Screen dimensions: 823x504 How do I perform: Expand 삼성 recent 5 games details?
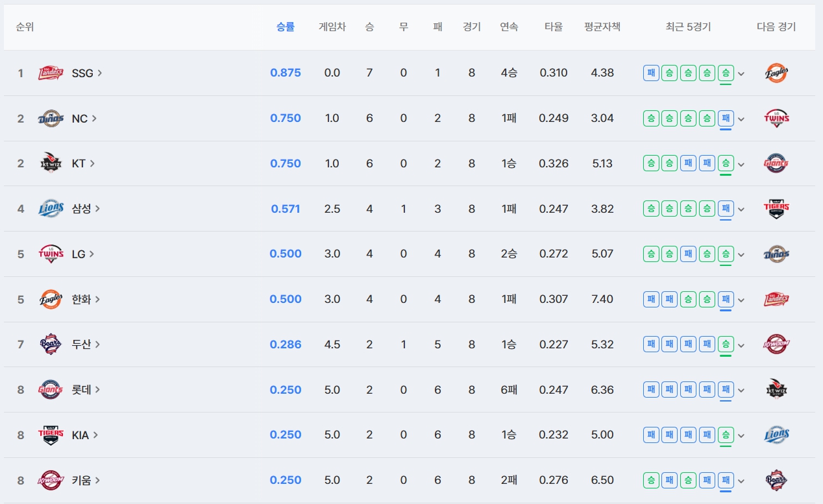741,210
